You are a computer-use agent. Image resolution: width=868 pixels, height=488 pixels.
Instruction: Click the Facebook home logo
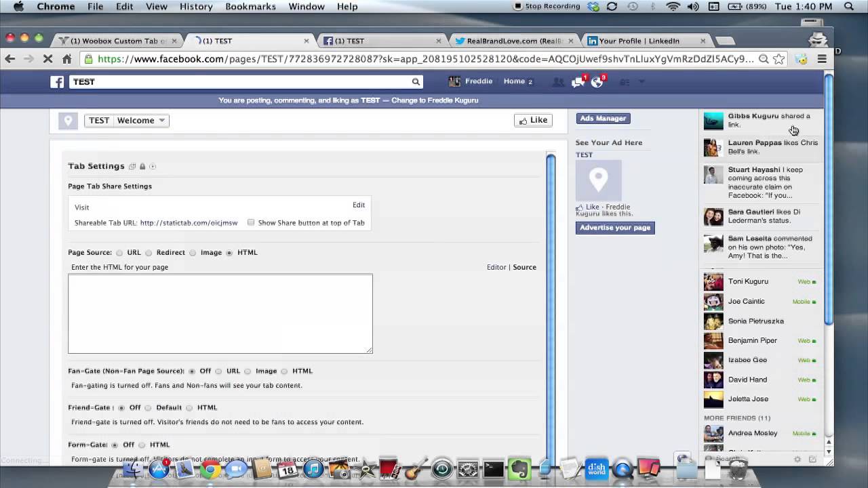57,81
